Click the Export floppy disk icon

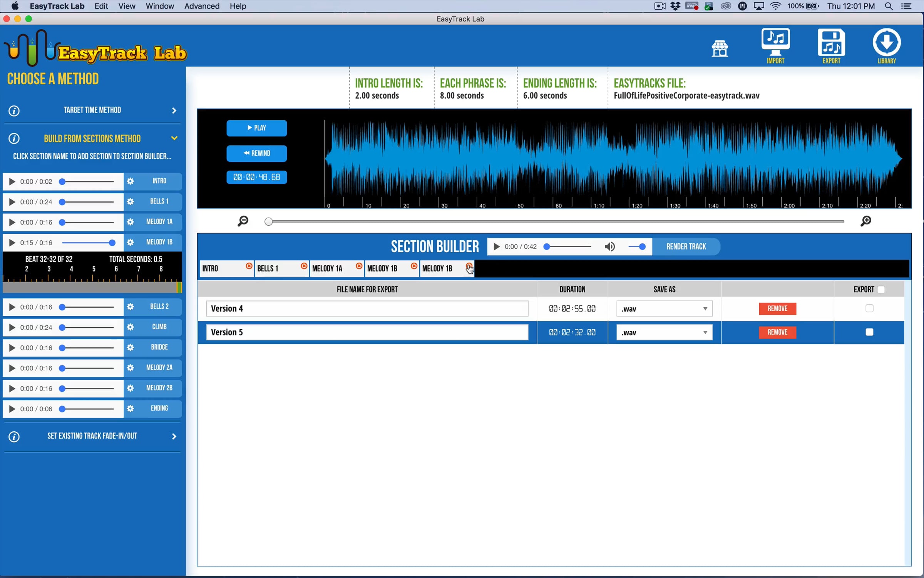pyautogui.click(x=831, y=45)
